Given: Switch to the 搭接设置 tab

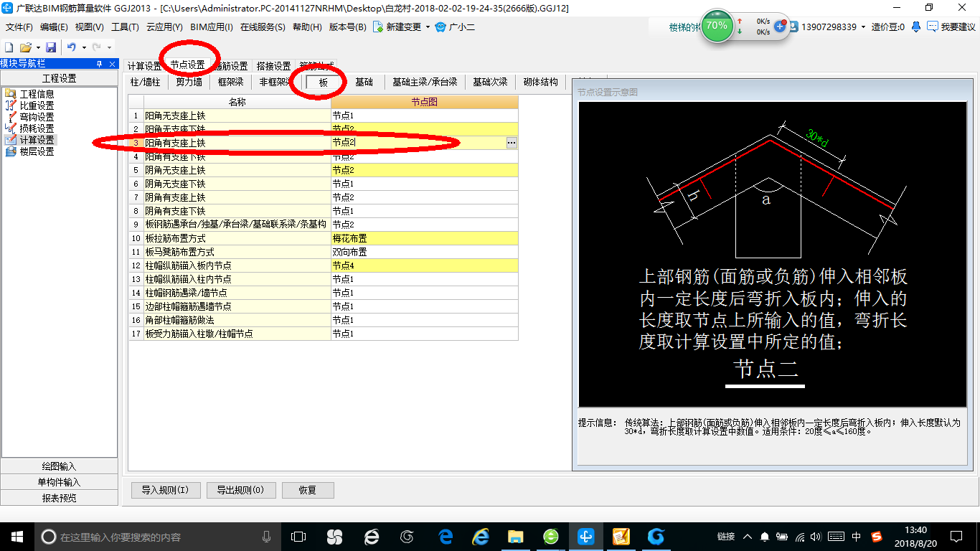Looking at the screenshot, I should click(x=273, y=66).
